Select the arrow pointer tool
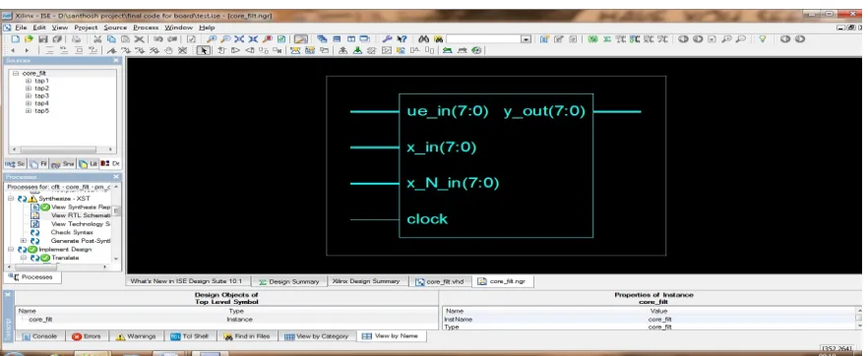Image resolution: width=868 pixels, height=356 pixels. coord(203,50)
